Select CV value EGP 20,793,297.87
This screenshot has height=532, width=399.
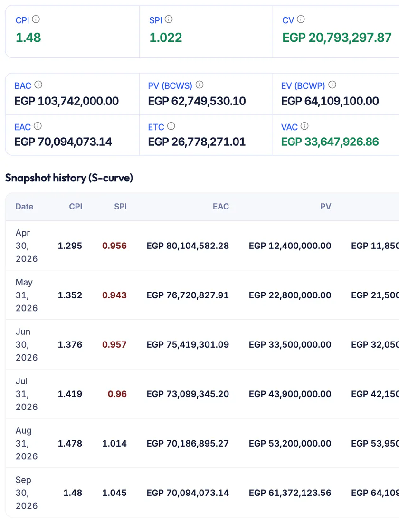coord(337,38)
